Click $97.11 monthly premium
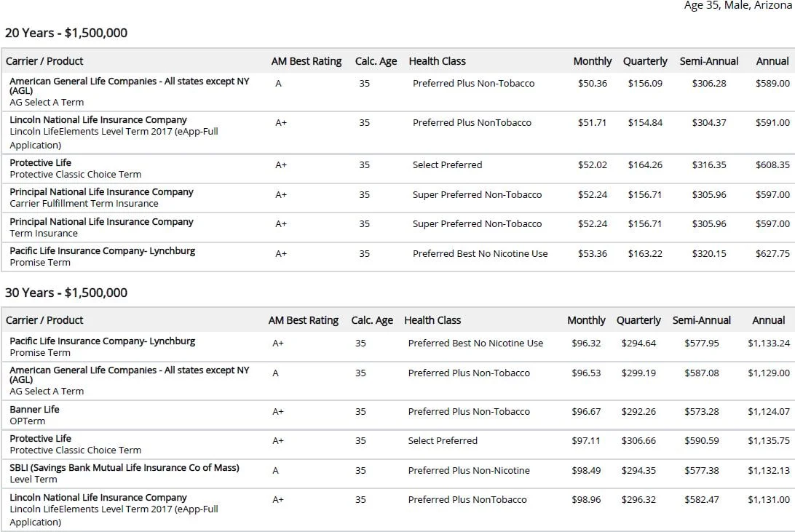The image size is (795, 532). pyautogui.click(x=585, y=441)
